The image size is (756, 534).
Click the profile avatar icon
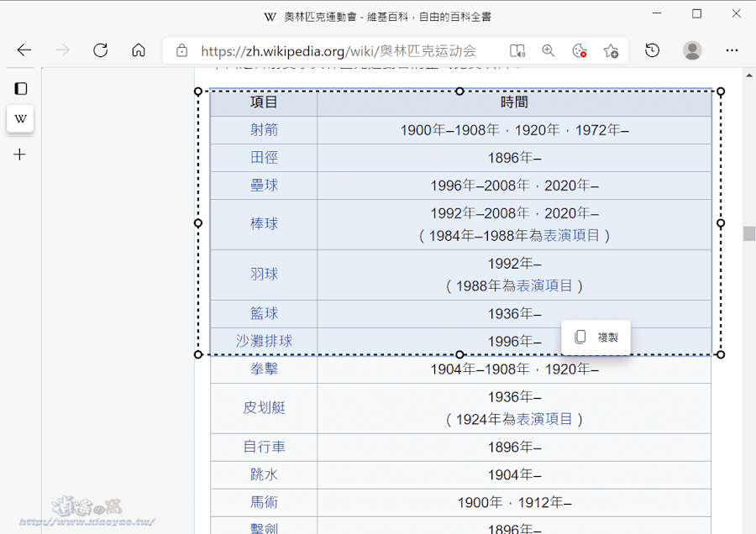coord(692,50)
